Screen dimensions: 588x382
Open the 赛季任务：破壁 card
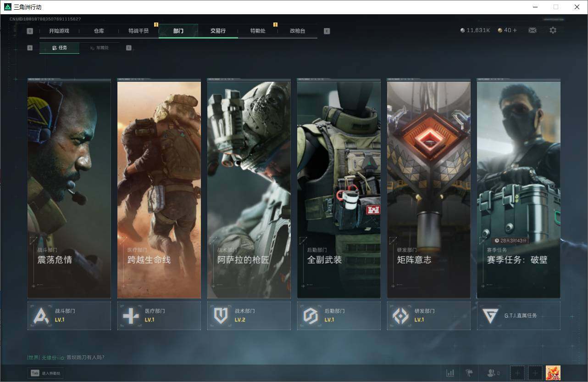point(519,190)
